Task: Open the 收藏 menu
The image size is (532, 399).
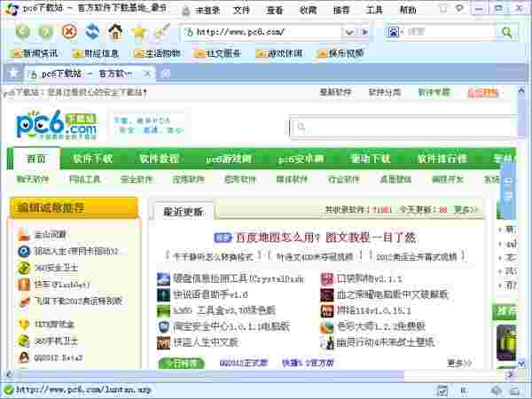Action: point(308,10)
